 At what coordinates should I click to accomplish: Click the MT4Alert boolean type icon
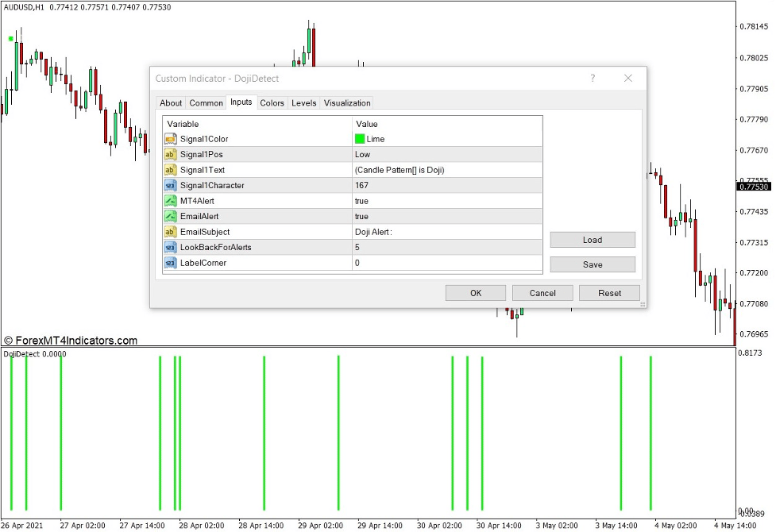point(170,201)
